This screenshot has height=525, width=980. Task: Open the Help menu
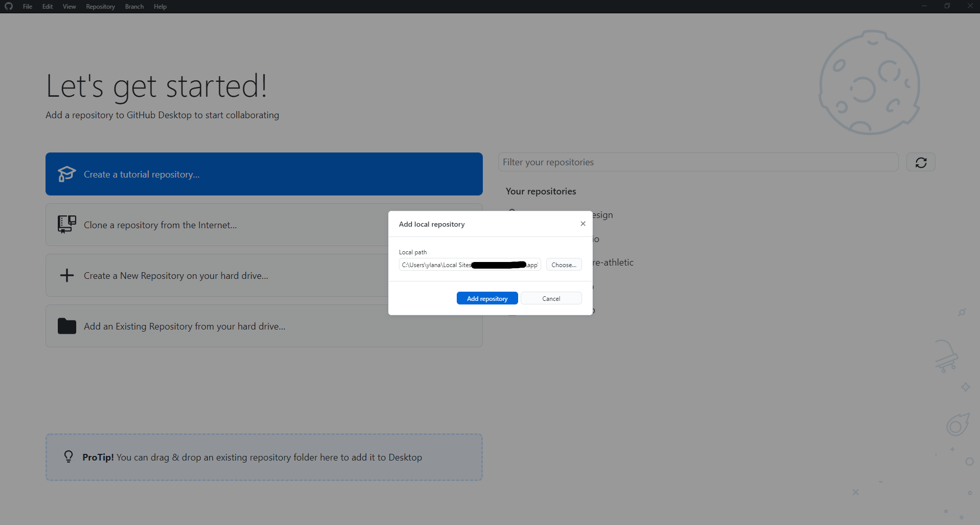[160, 7]
